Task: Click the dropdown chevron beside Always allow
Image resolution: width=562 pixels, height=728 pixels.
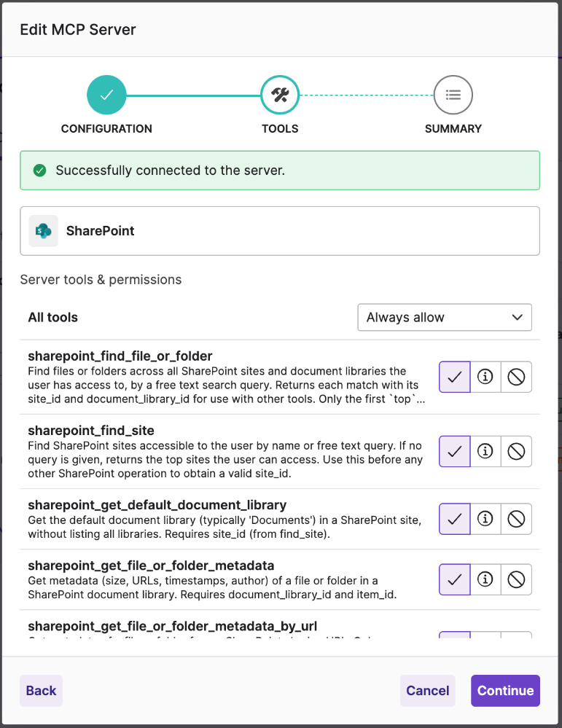Action: [517, 317]
